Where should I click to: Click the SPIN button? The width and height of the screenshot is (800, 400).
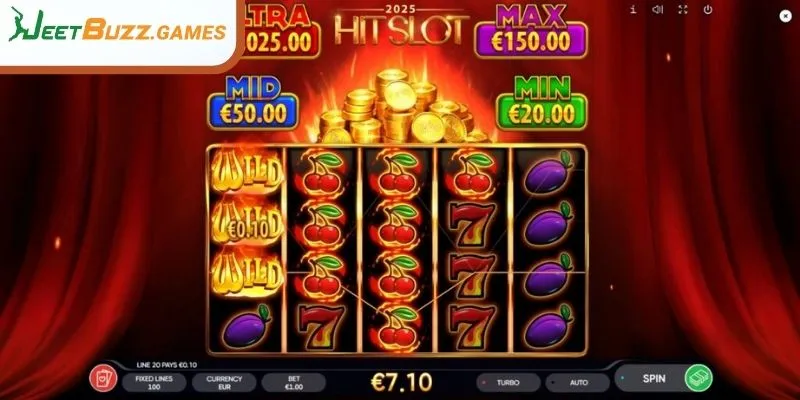[654, 379]
